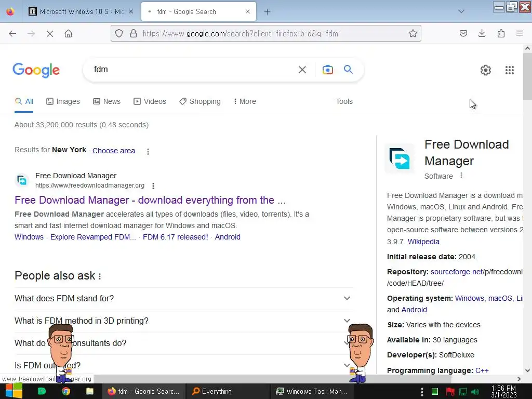Image resolution: width=532 pixels, height=399 pixels.
Task: Open the tracking protection shield
Action: [119, 33]
